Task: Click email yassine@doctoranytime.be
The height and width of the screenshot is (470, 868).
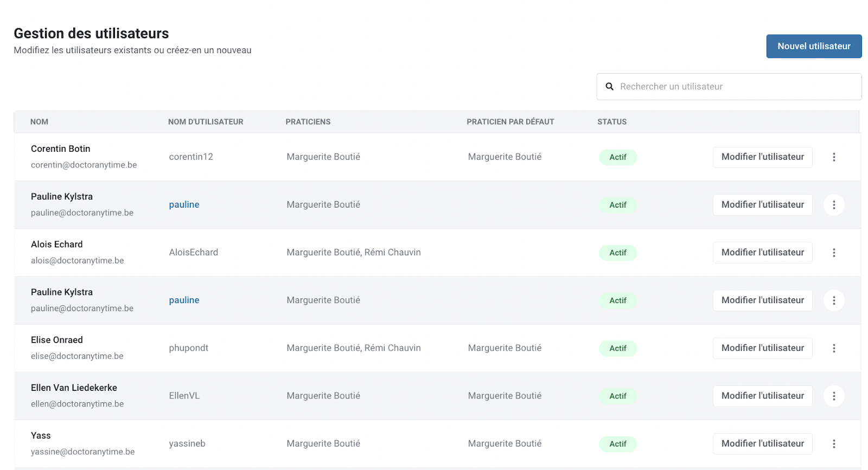Action: tap(83, 452)
